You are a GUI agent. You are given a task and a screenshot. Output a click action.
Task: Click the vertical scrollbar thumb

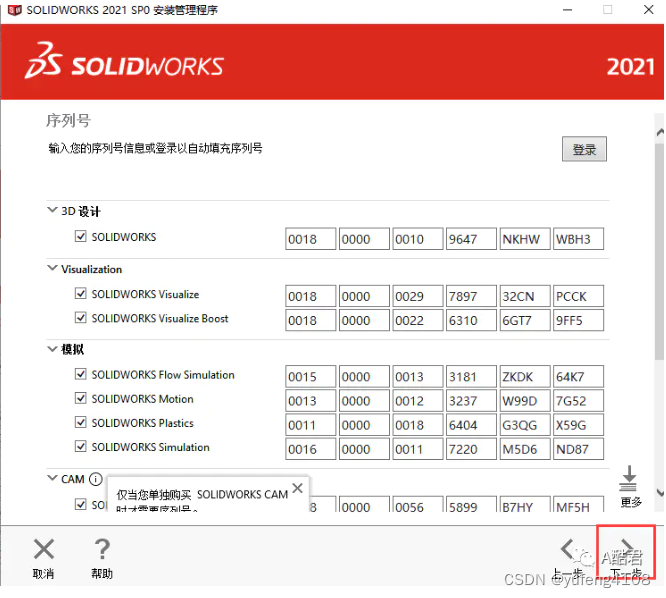(x=659, y=252)
